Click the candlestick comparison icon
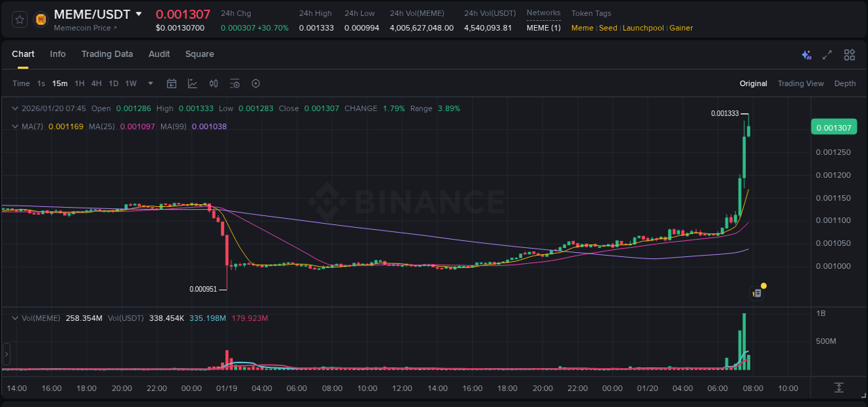Viewport: 868px width, 407px height. pos(214,83)
